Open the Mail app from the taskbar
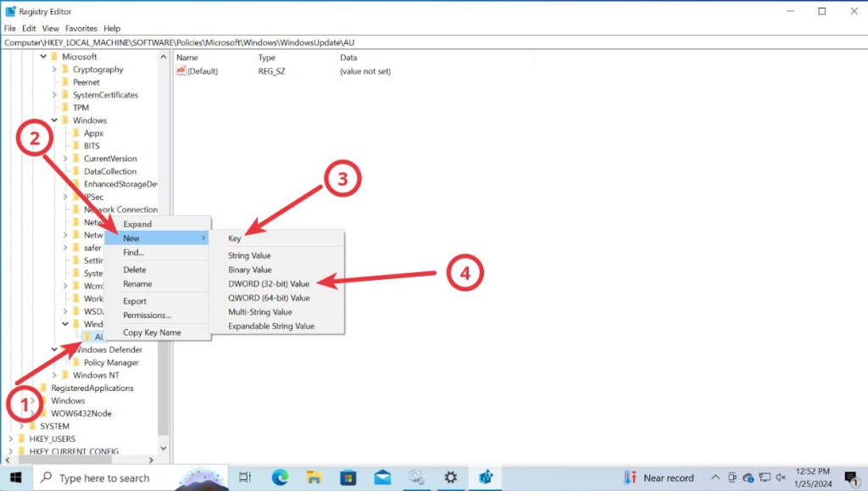The height and width of the screenshot is (491, 868). point(382,477)
